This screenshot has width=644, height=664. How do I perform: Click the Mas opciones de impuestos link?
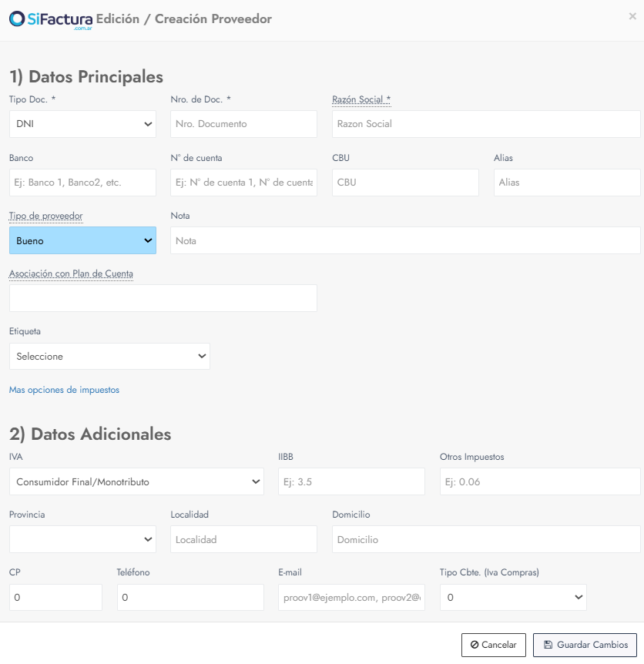click(64, 390)
